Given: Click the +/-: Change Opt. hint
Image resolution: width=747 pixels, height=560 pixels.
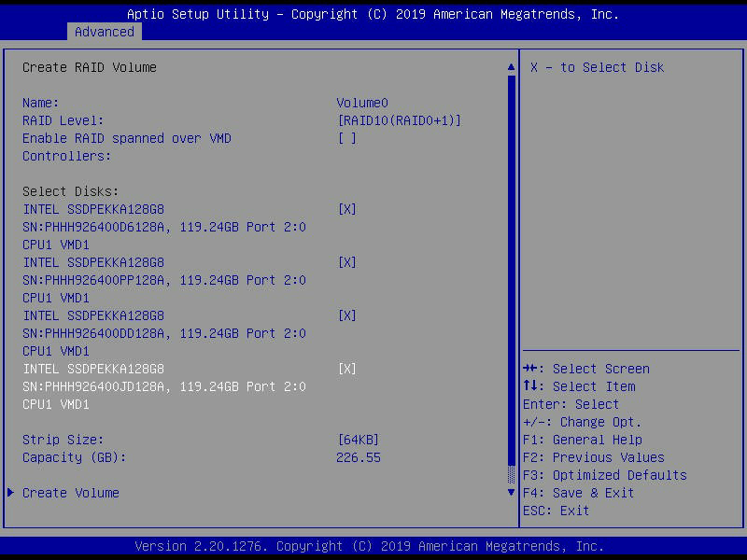Looking at the screenshot, I should coord(582,423).
